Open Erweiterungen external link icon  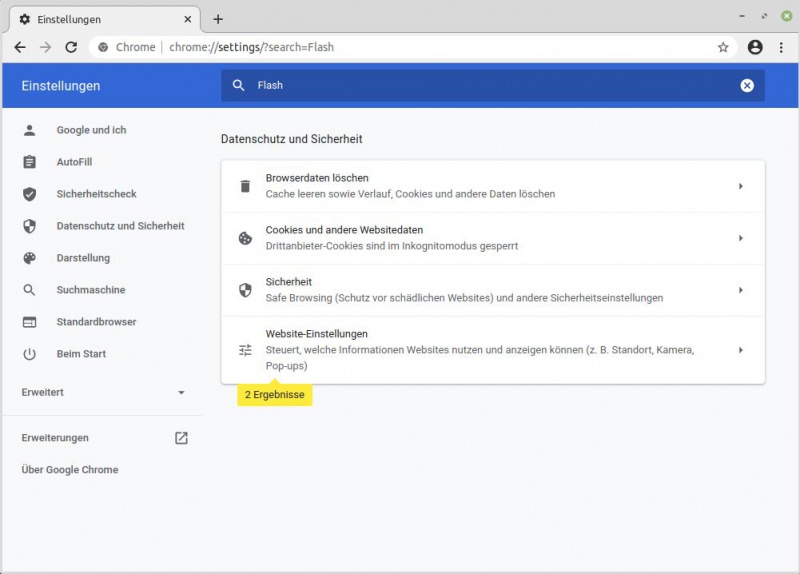(x=181, y=438)
